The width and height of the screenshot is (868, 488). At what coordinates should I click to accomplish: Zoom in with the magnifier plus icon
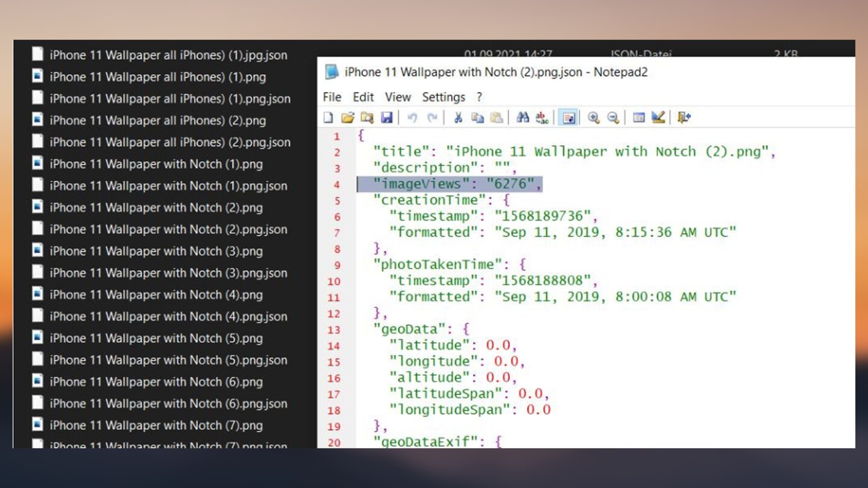[594, 117]
